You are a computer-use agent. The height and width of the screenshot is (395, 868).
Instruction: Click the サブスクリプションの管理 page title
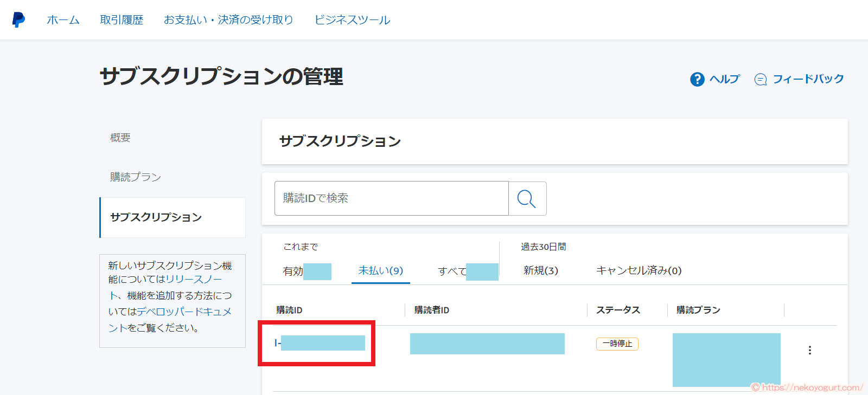coord(221,76)
